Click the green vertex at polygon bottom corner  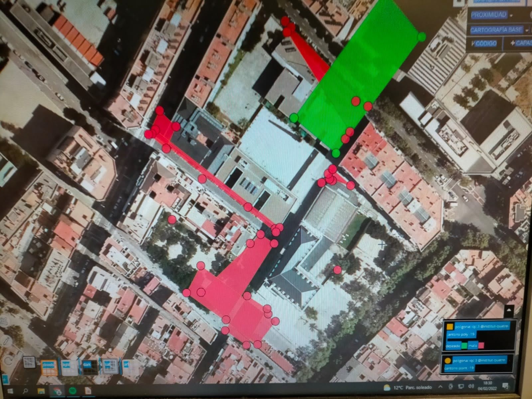click(x=336, y=153)
